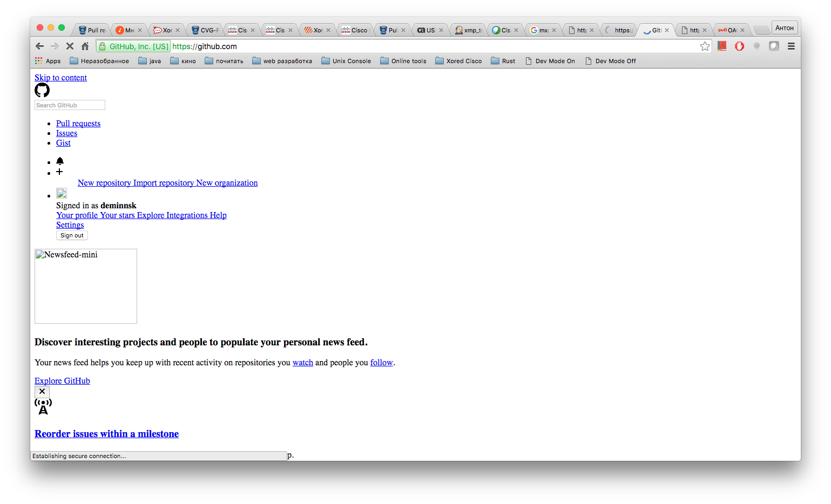Click the Dev Mode Off bookmarklet

(610, 61)
